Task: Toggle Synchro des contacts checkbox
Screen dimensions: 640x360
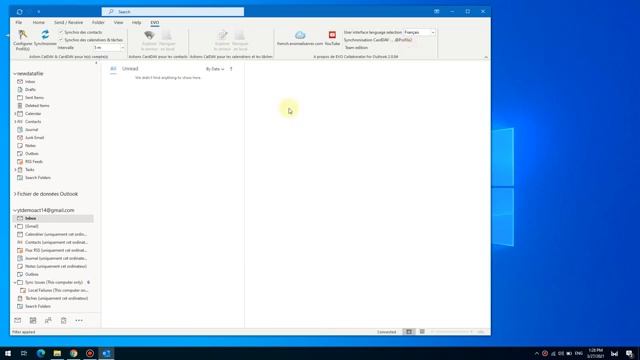Action: [x=61, y=32]
